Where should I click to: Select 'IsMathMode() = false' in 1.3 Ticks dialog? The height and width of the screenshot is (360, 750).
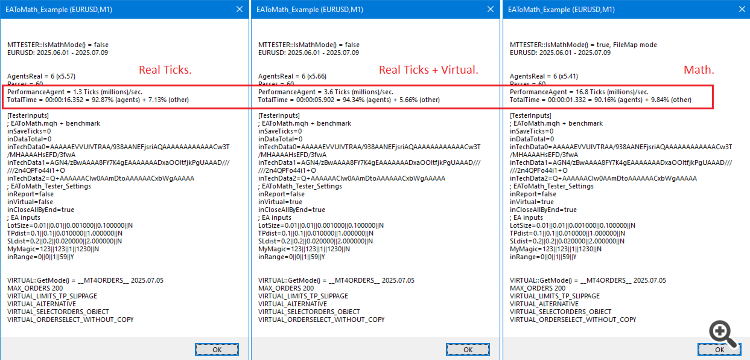pos(58,44)
